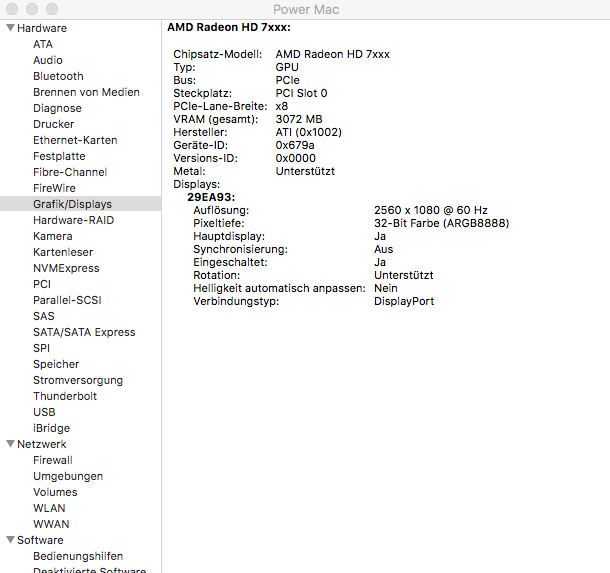Select Parallel-SCSI in the sidebar
Image resolution: width=610 pixels, height=573 pixels.
coord(67,300)
